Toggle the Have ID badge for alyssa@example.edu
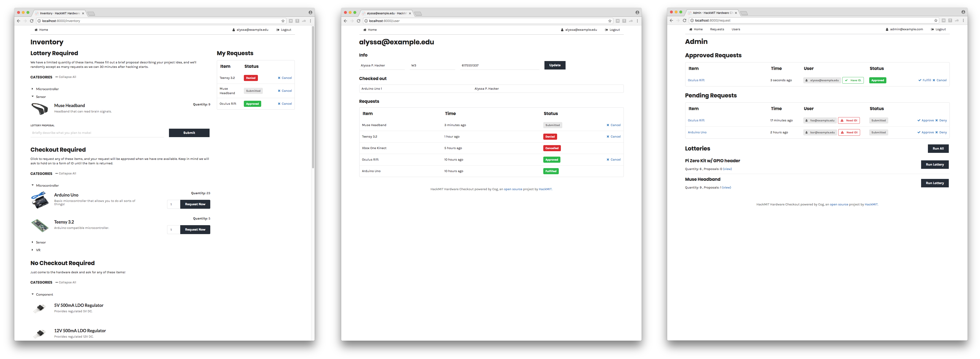Image resolution: width=980 pixels, height=359 pixels. (853, 80)
